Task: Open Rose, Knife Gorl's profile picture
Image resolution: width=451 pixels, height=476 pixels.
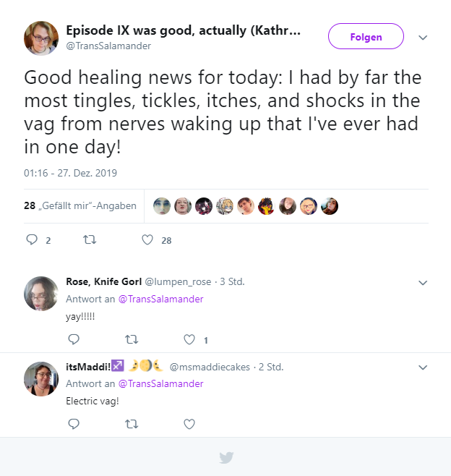Action: click(41, 294)
